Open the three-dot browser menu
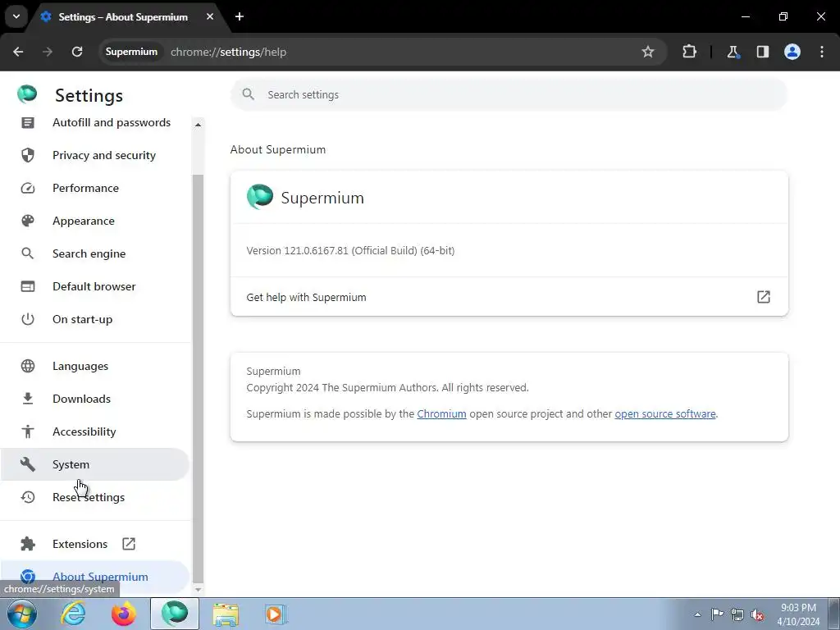The image size is (840, 630). pos(822,52)
